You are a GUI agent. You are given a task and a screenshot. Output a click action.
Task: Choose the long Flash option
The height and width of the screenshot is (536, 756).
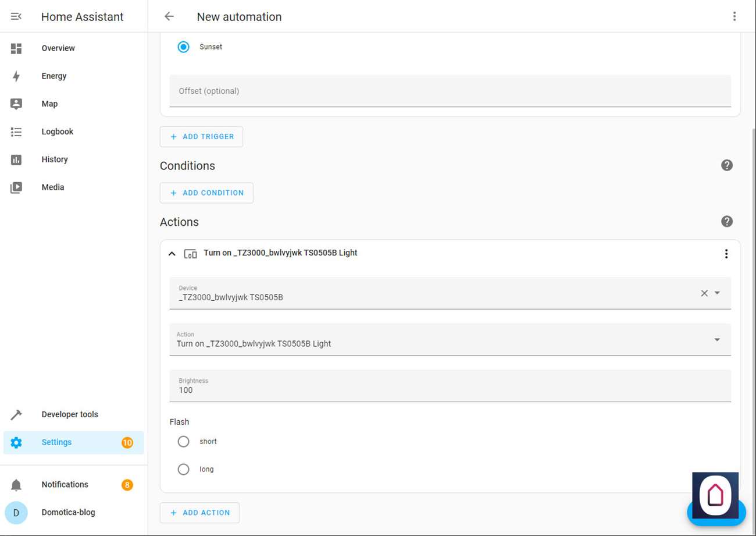184,470
